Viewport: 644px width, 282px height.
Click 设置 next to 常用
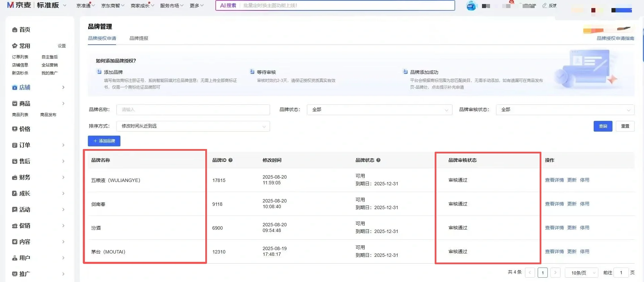[x=62, y=46]
